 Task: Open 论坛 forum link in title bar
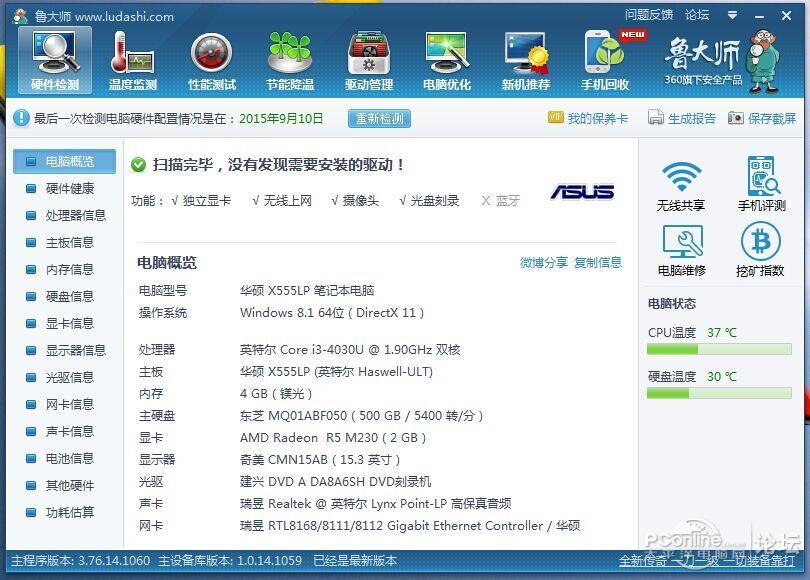pyautogui.click(x=697, y=15)
